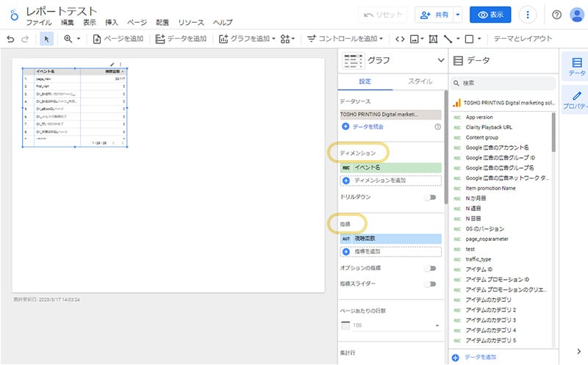Click the 視聴回数 metric chip

390,239
